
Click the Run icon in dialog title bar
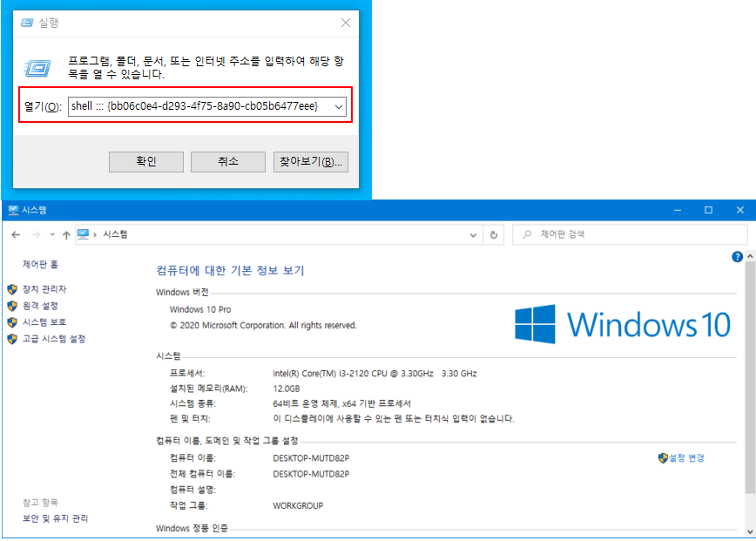27,23
